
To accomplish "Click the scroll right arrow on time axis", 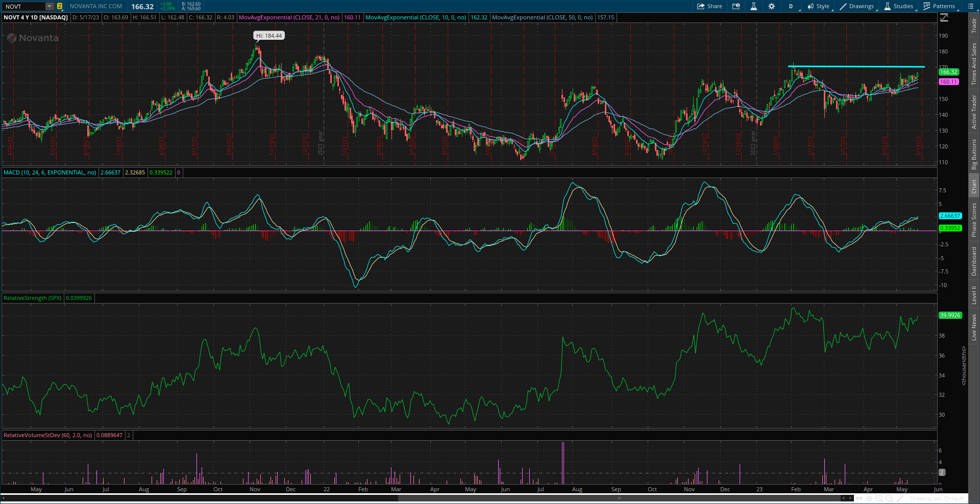I will point(850,498).
